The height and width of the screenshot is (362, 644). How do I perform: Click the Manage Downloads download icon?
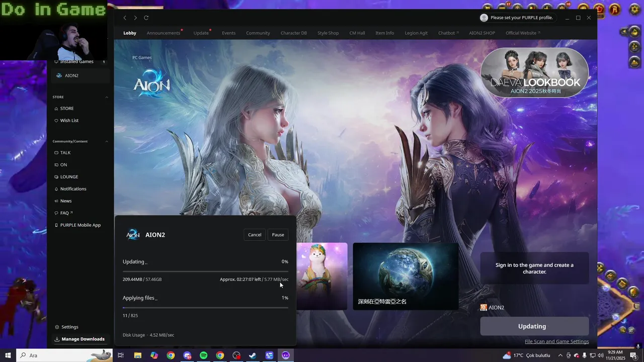pyautogui.click(x=57, y=339)
